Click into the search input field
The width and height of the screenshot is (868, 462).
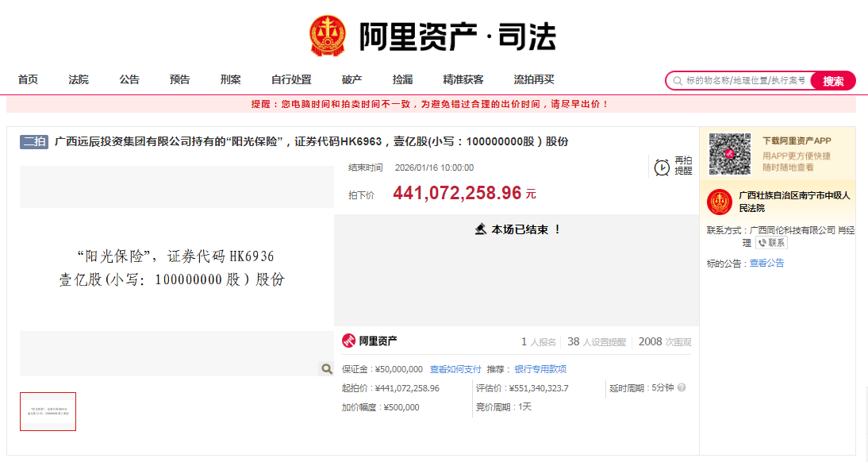[744, 81]
